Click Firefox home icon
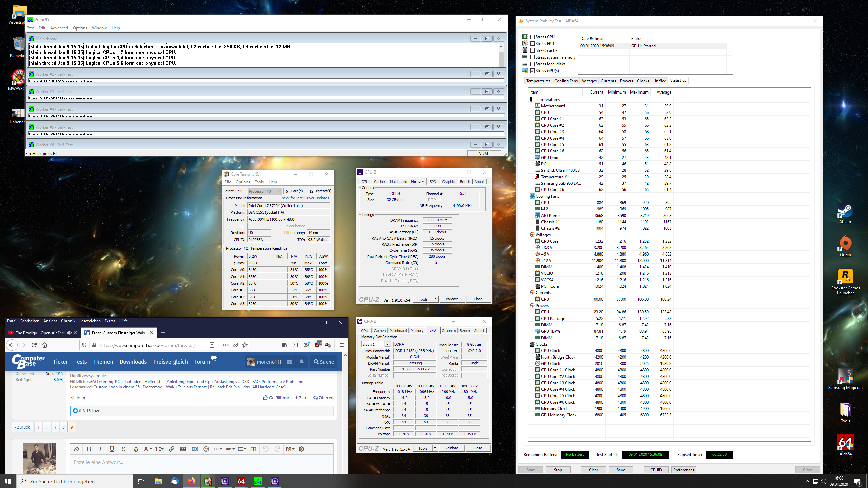The image size is (868, 488). tap(45, 345)
